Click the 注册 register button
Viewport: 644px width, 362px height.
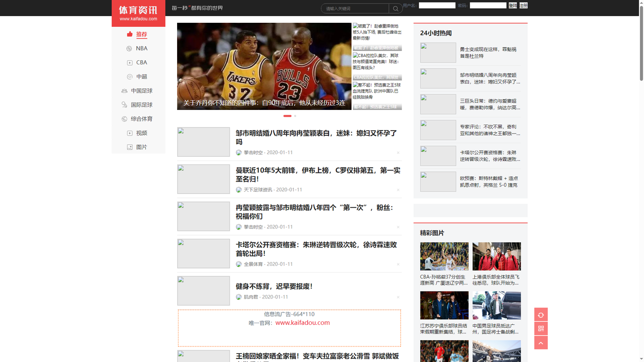(x=523, y=5)
